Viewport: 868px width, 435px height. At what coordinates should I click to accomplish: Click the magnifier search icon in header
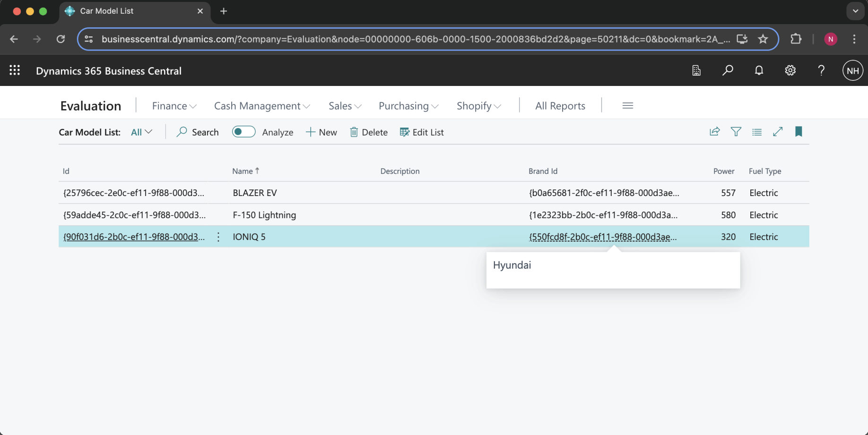(x=728, y=70)
